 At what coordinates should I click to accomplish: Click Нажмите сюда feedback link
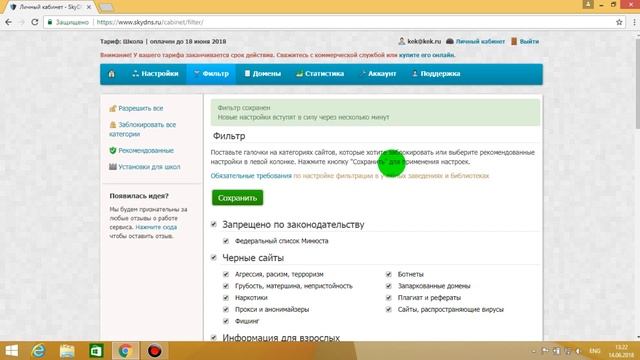pyautogui.click(x=156, y=227)
